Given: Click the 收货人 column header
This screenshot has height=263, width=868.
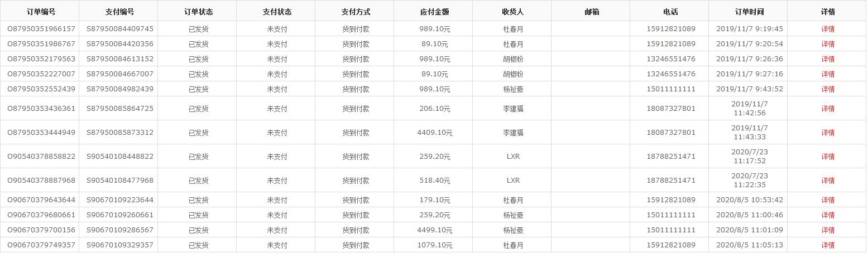Looking at the screenshot, I should (x=512, y=12).
